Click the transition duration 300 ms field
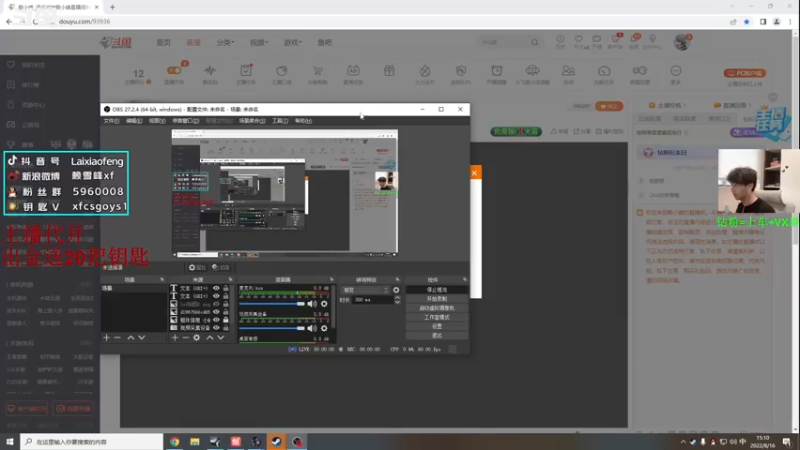The height and width of the screenshot is (450, 800). pyautogui.click(x=373, y=300)
